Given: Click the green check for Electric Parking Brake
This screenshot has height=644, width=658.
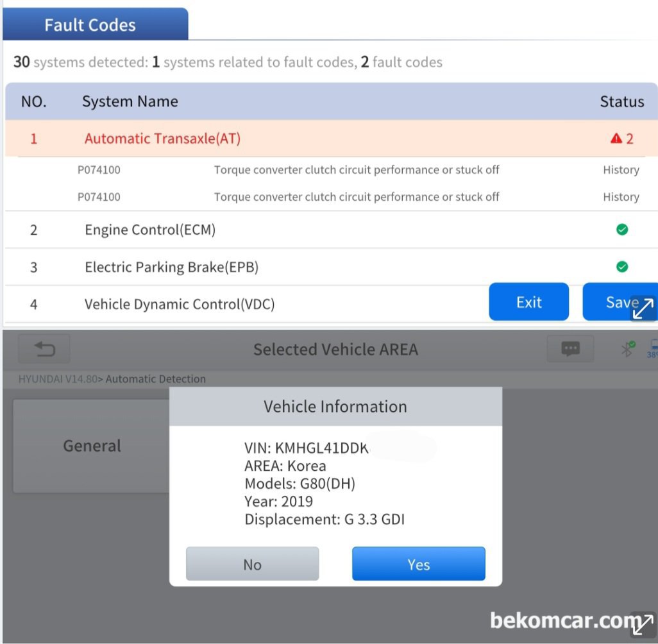Looking at the screenshot, I should coord(621,267).
